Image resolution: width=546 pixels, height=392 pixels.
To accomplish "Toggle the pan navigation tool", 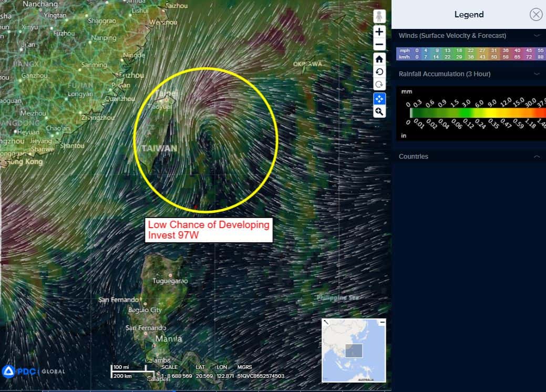I will pos(379,98).
